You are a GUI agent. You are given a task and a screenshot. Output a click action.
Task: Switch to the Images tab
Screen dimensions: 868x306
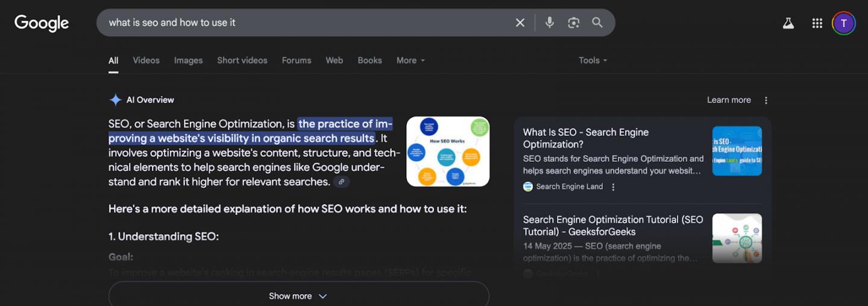pos(188,60)
